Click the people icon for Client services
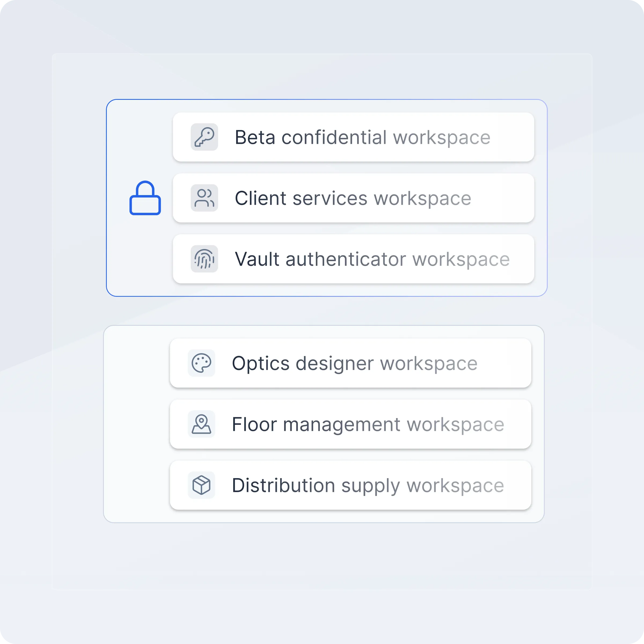This screenshot has height=644, width=644. click(204, 198)
